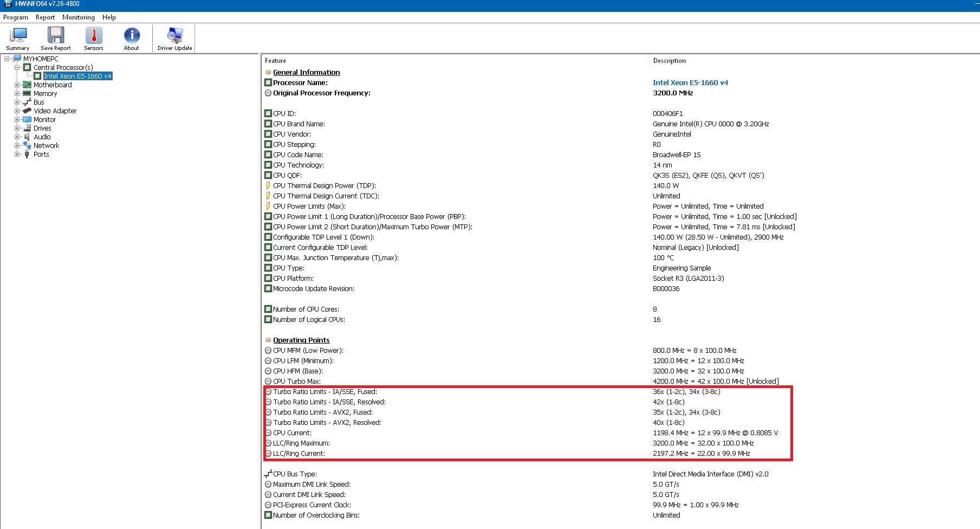Screen dimensions: 980x529
Task: Expand the Monitor tree node
Action: coord(17,119)
